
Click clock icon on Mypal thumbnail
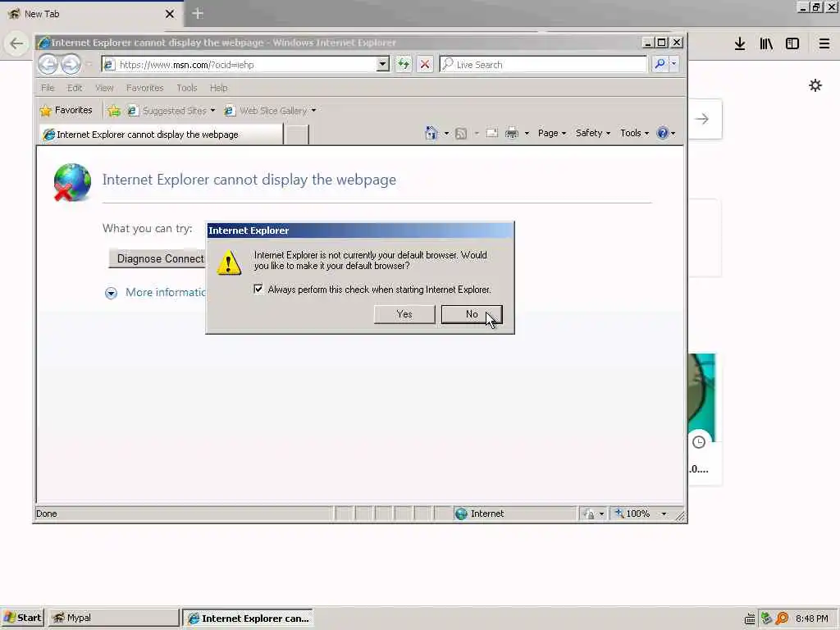pos(699,442)
